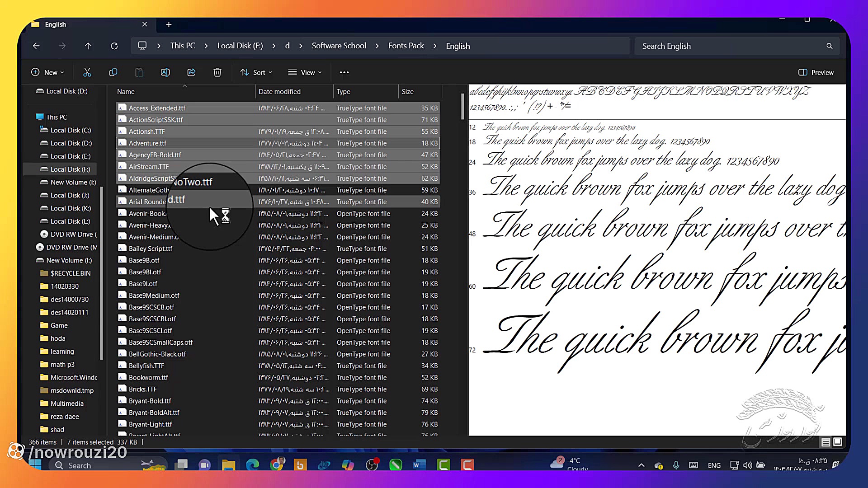Click the navigation pane scrollbar
868x488 pixels.
(x=102, y=273)
